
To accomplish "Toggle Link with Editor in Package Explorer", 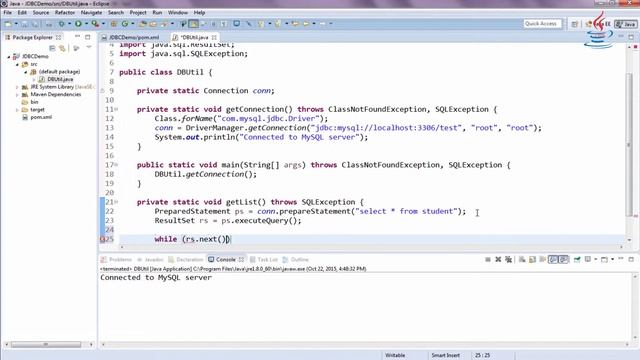I will (x=62, y=48).
